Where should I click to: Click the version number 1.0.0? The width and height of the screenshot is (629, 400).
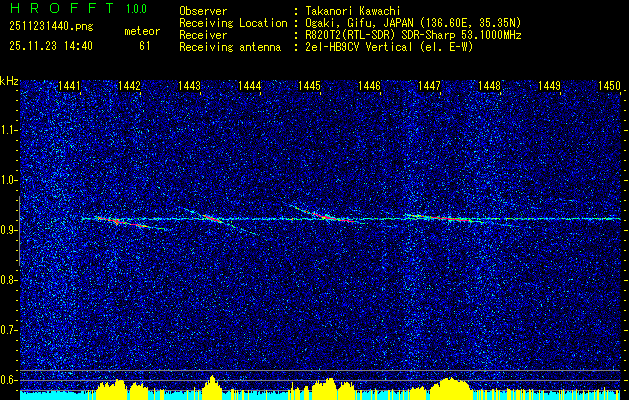click(136, 9)
